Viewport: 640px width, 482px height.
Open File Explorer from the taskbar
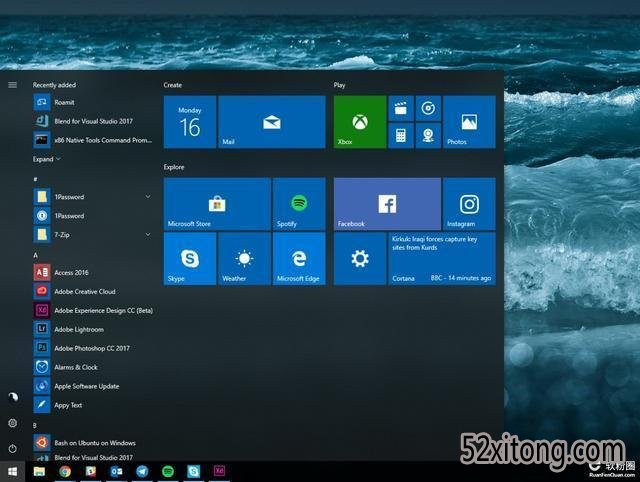(39, 472)
